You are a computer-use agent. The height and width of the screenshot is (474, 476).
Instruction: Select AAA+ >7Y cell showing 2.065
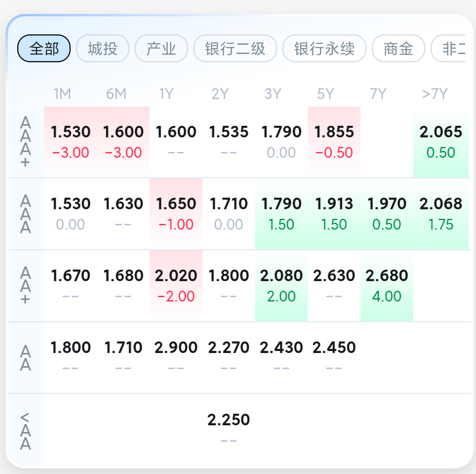tap(441, 142)
